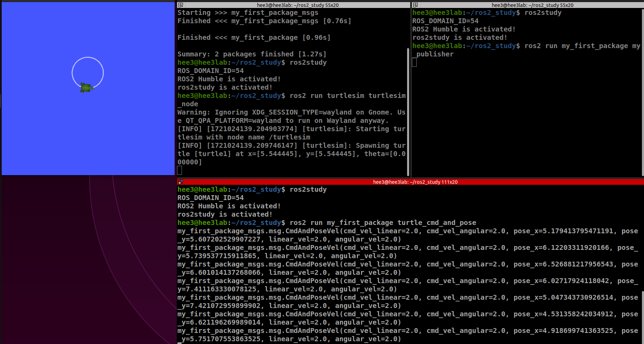Click the value 'pose_x=4.531358242034912'
This screenshot has width=644, height=344.
point(563,314)
